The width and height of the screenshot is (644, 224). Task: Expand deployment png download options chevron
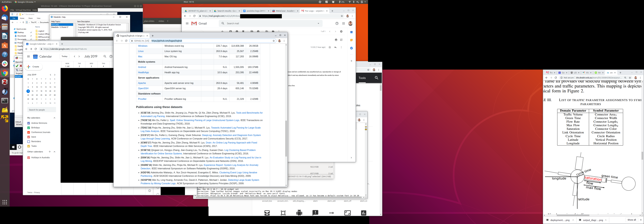573,220
